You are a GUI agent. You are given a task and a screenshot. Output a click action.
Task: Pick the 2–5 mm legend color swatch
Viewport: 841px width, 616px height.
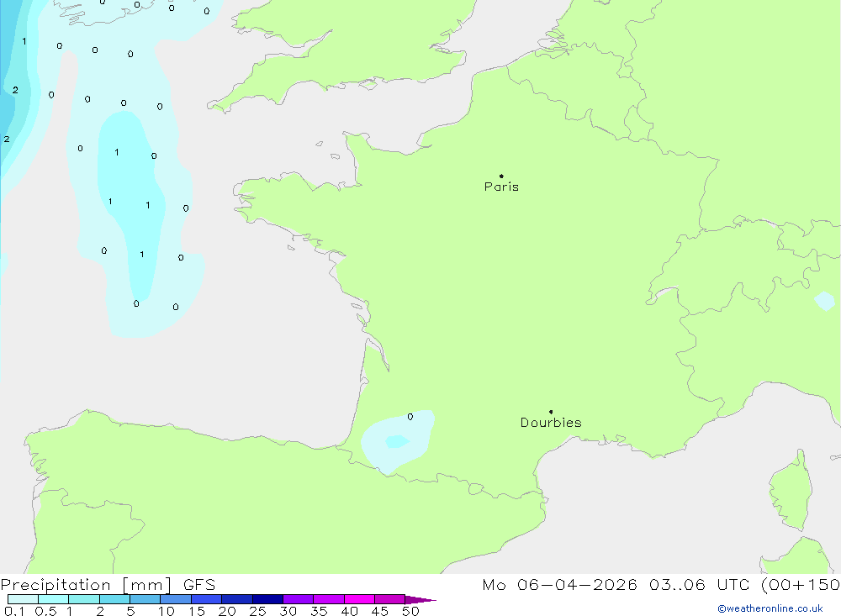pyautogui.click(x=114, y=599)
